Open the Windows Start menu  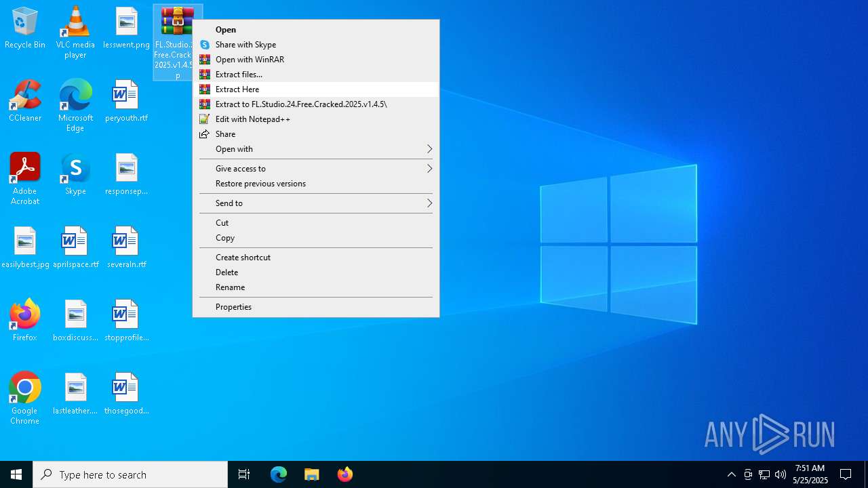coord(16,474)
